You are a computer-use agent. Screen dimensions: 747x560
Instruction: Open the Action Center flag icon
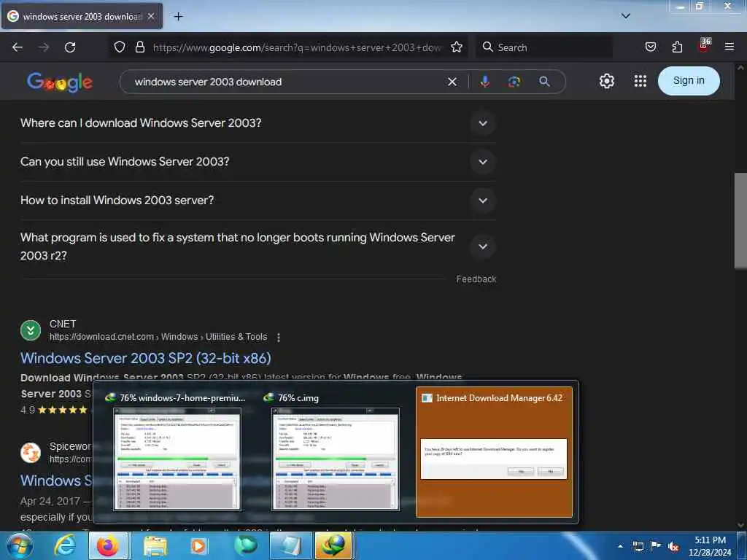pyautogui.click(x=656, y=545)
